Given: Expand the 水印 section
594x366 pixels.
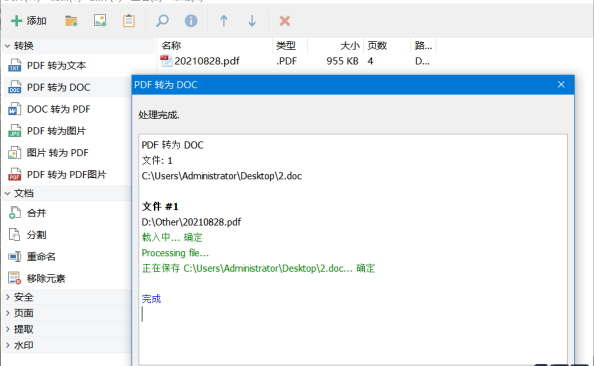Looking at the screenshot, I should click(7, 345).
